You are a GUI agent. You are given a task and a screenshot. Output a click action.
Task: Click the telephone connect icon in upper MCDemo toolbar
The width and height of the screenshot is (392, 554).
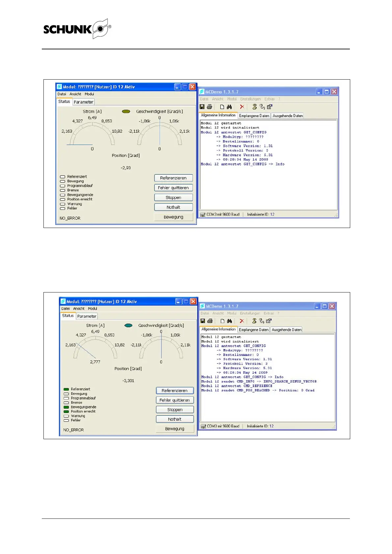254,107
